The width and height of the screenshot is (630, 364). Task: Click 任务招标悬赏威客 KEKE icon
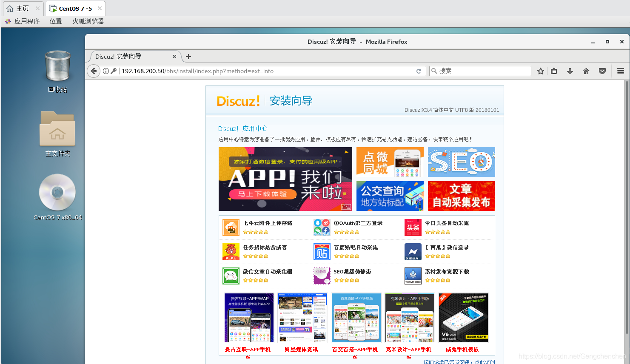pyautogui.click(x=231, y=252)
